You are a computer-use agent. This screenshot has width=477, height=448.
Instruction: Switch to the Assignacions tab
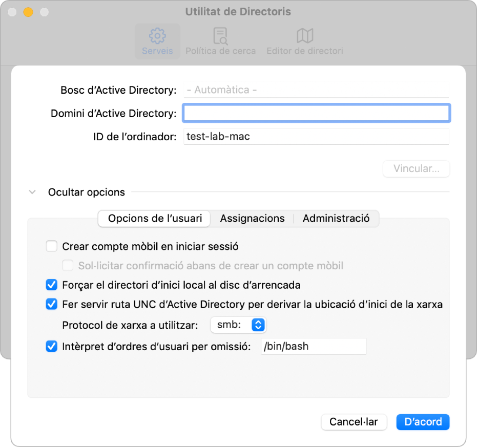[x=252, y=219]
